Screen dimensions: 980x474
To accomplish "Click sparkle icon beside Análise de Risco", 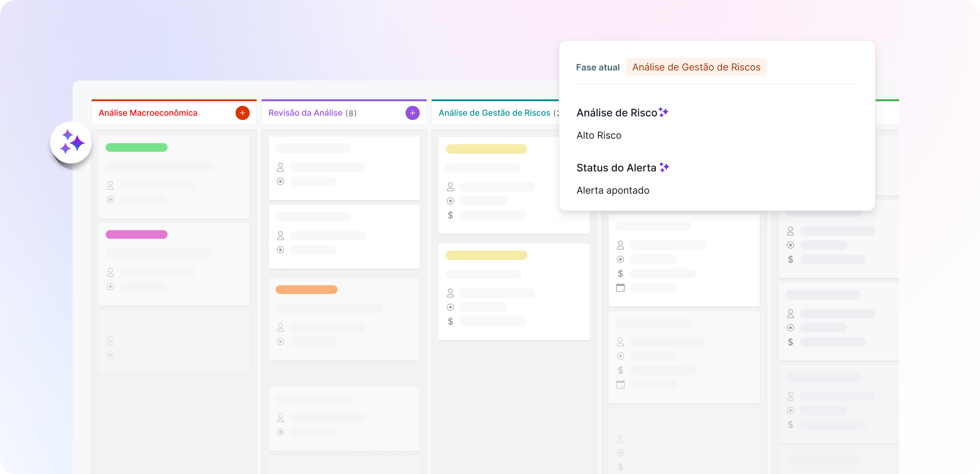I will [663, 113].
